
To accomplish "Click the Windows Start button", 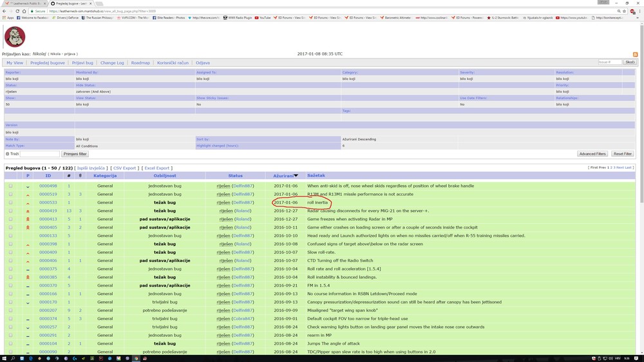I will [x=4, y=358].
